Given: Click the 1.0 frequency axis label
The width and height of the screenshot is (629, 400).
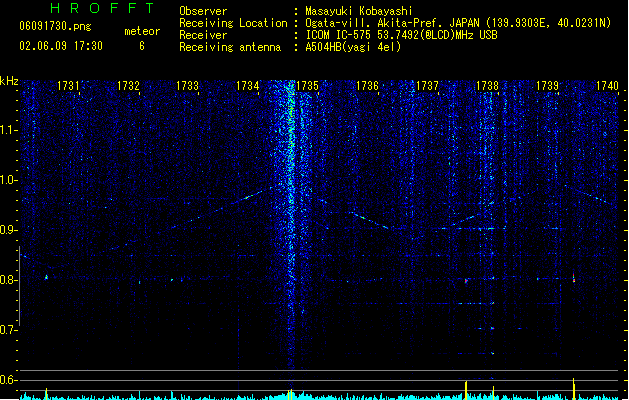Looking at the screenshot, I should (x=9, y=180).
